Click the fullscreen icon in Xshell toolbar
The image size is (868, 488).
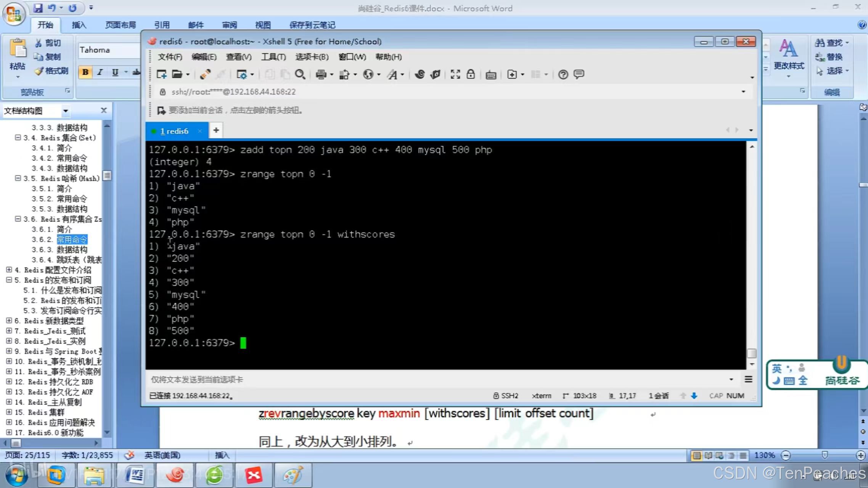coord(455,74)
